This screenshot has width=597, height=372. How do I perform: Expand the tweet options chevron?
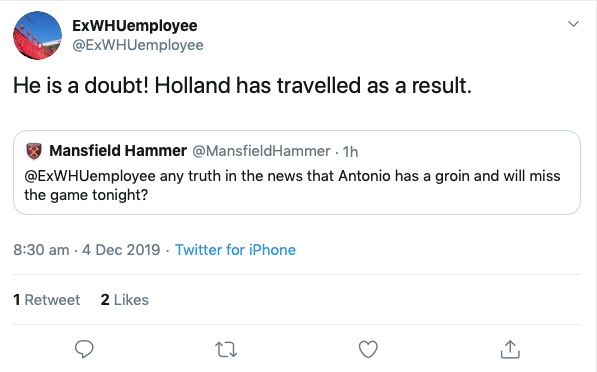click(x=573, y=24)
